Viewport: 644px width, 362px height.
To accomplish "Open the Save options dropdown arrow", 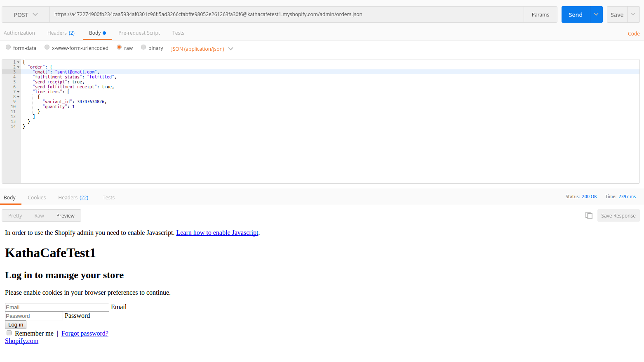I will [x=633, y=14].
